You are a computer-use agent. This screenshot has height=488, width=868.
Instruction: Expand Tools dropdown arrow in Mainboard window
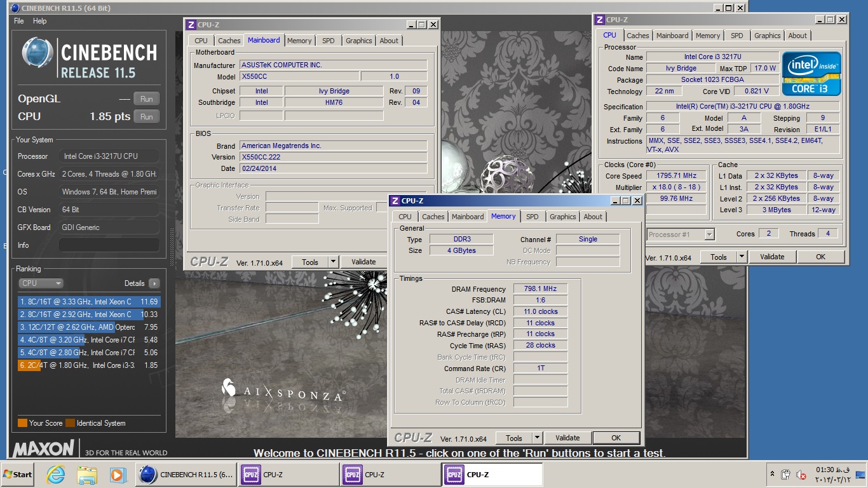(334, 262)
